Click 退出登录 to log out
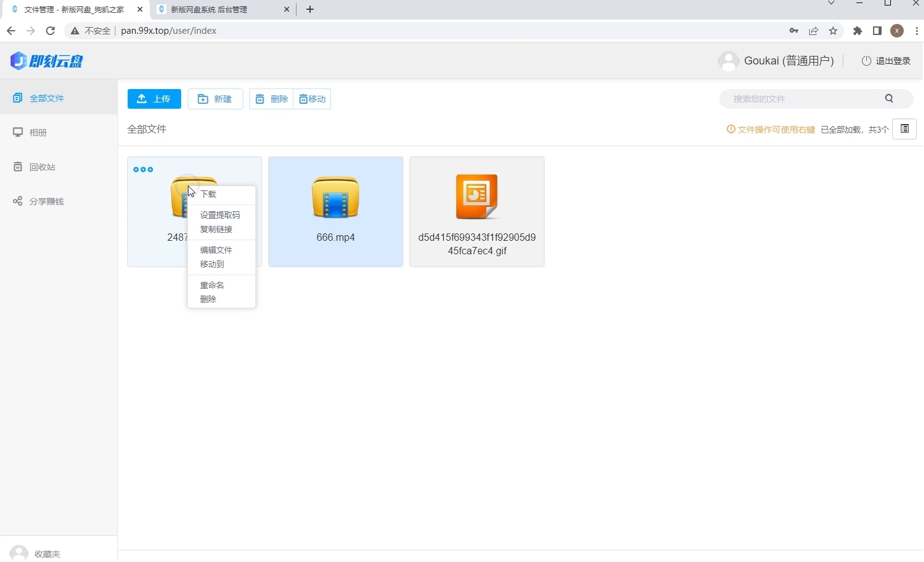924x562 pixels. 886,61
